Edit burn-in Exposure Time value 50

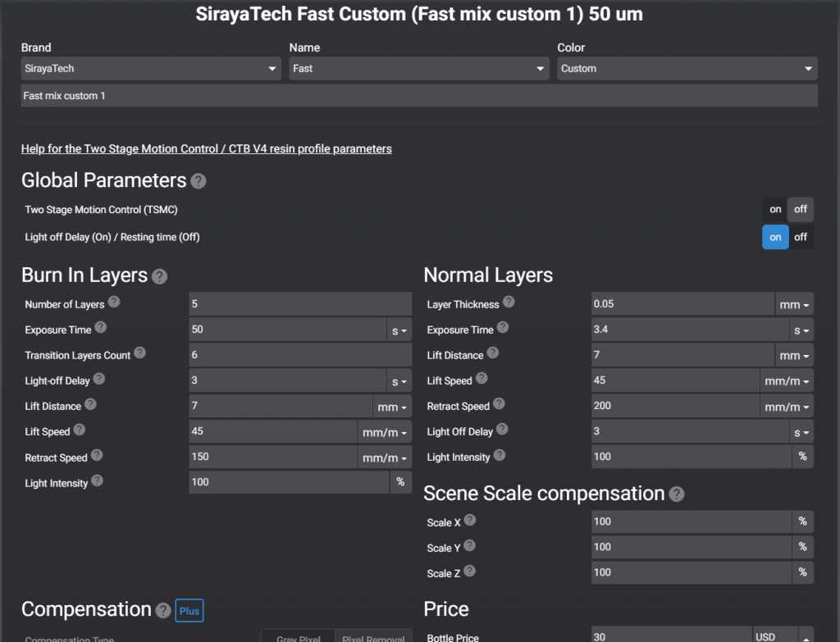coord(288,330)
